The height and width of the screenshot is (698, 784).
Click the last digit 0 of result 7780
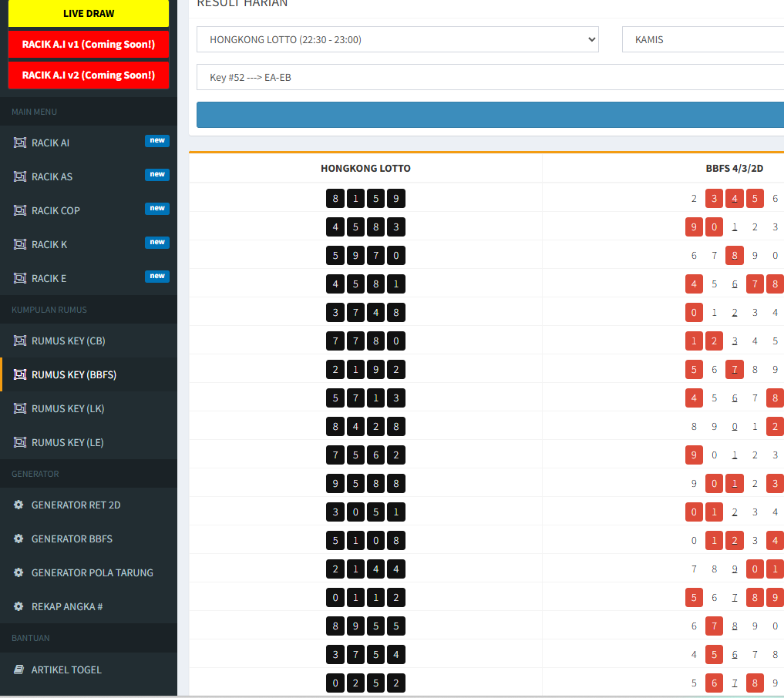pos(396,341)
